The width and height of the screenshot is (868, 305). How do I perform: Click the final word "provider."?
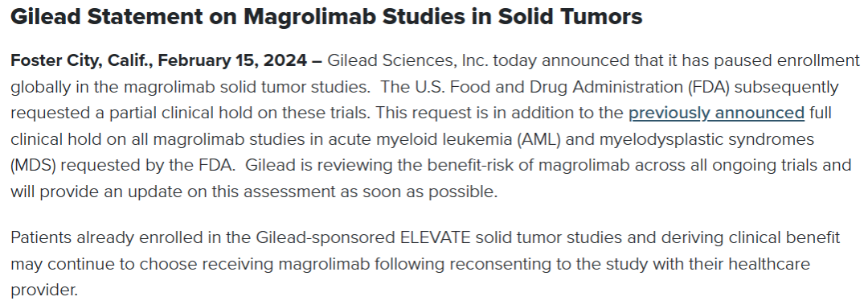(44, 290)
